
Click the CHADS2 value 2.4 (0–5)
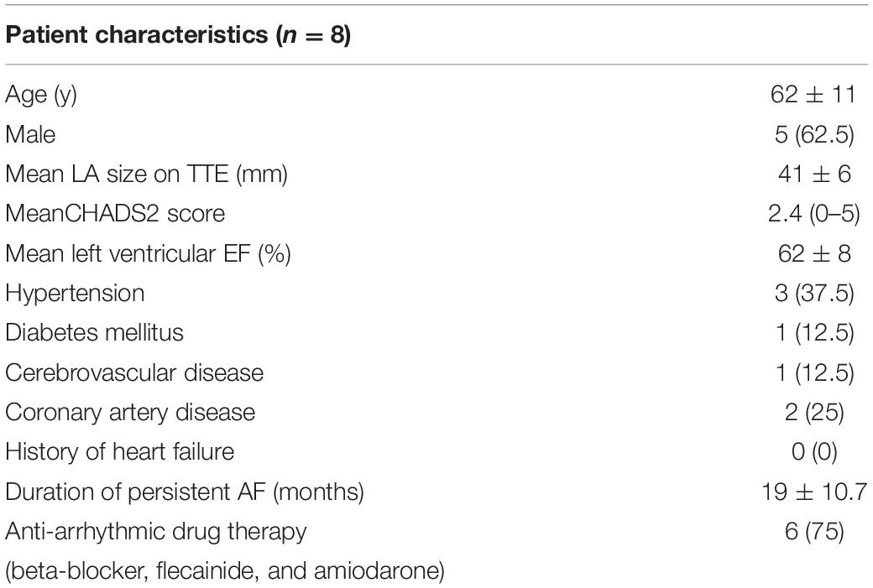pyautogui.click(x=814, y=214)
